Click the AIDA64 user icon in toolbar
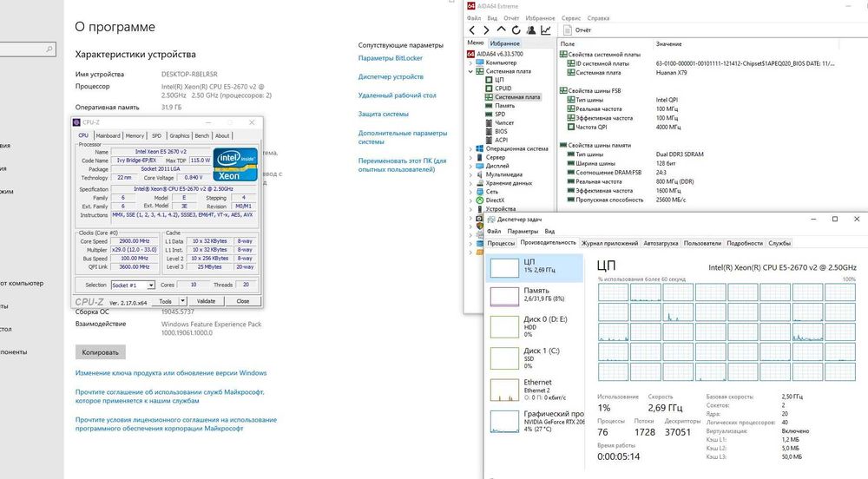Viewport: 868px width, 479px height. [531, 30]
